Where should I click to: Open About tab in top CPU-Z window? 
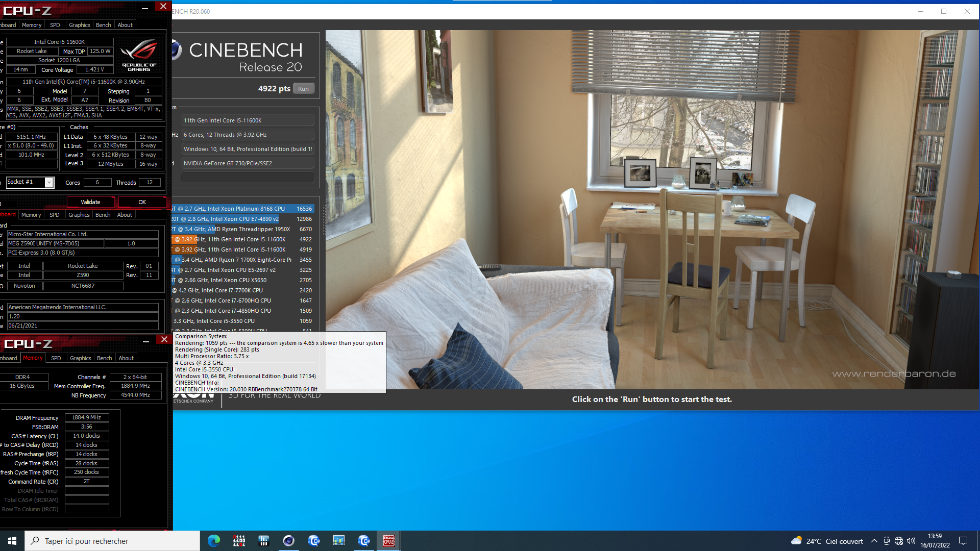pyautogui.click(x=125, y=25)
